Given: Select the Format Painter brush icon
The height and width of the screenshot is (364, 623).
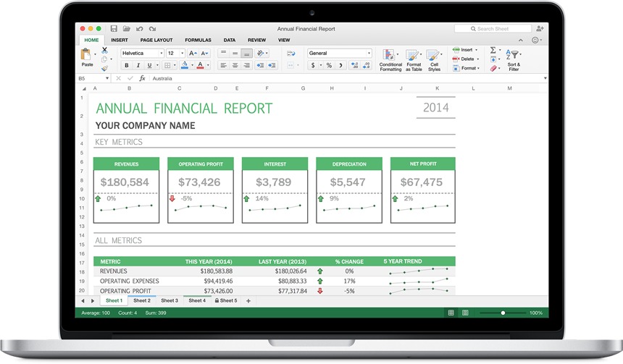Looking at the screenshot, I should (x=104, y=69).
